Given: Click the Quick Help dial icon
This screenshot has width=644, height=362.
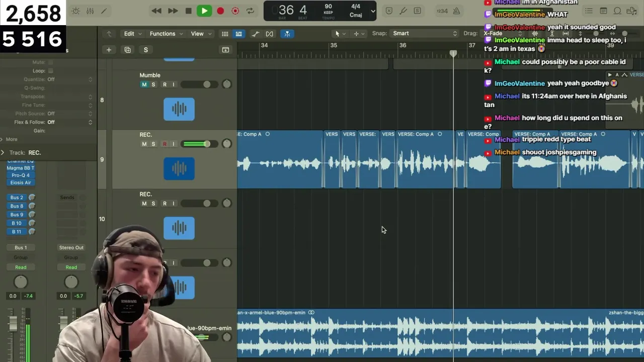Looking at the screenshot, I should pos(75,11).
